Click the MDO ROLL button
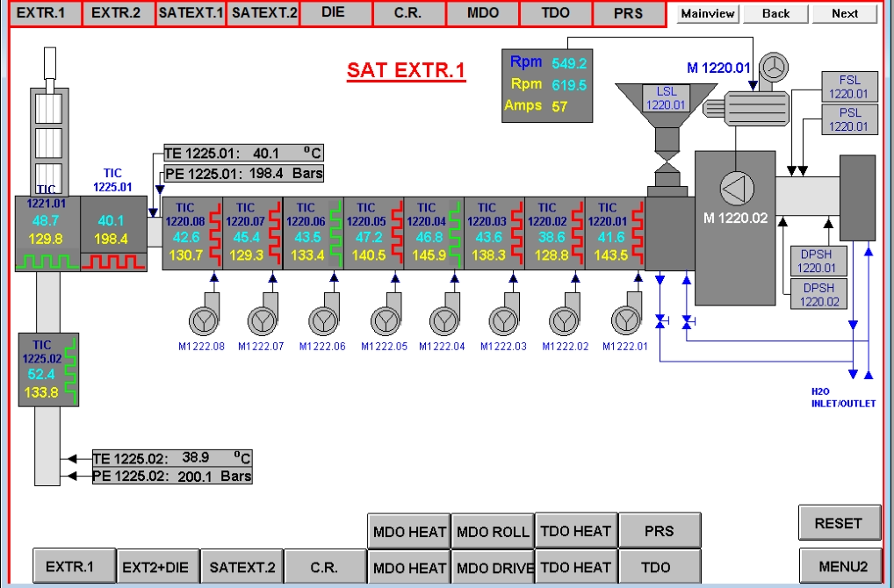The width and height of the screenshot is (894, 588). (x=493, y=531)
